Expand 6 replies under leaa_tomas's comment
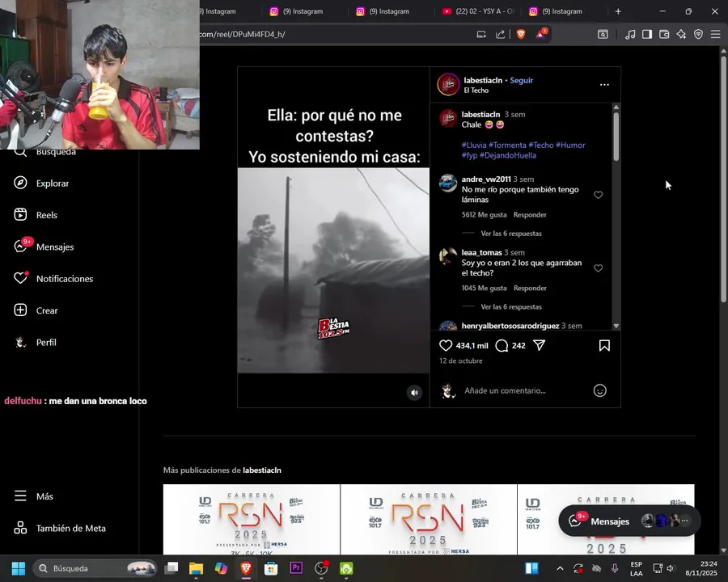This screenshot has width=728, height=582. coord(511,307)
